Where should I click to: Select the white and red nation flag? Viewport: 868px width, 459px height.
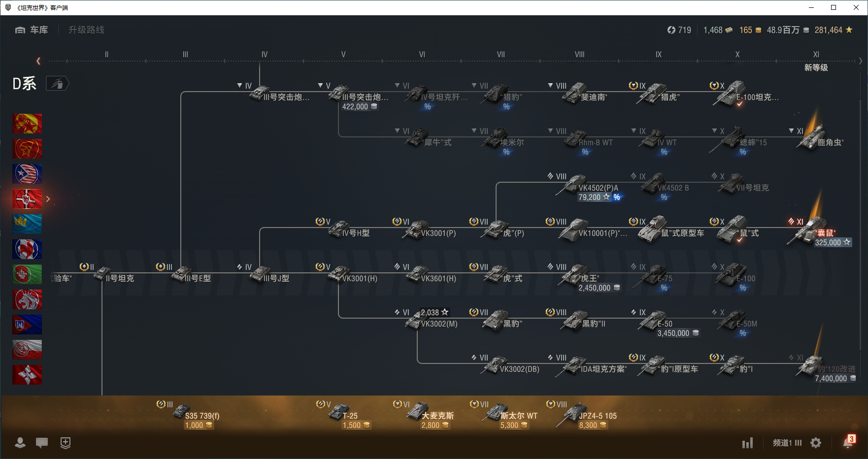coord(27,350)
